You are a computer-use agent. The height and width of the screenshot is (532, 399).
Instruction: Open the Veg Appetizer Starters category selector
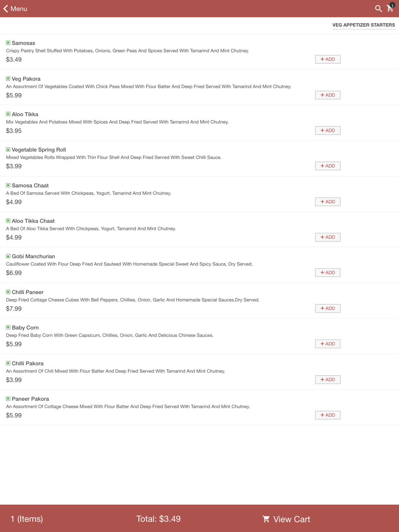[x=363, y=25]
